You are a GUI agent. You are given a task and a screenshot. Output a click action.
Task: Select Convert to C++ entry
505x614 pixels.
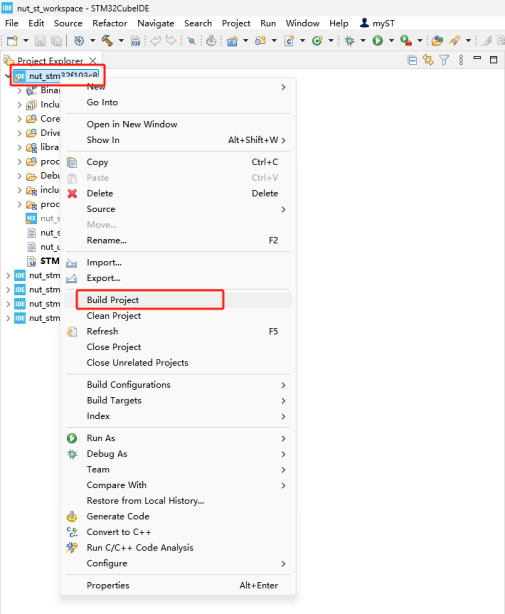tap(178, 532)
